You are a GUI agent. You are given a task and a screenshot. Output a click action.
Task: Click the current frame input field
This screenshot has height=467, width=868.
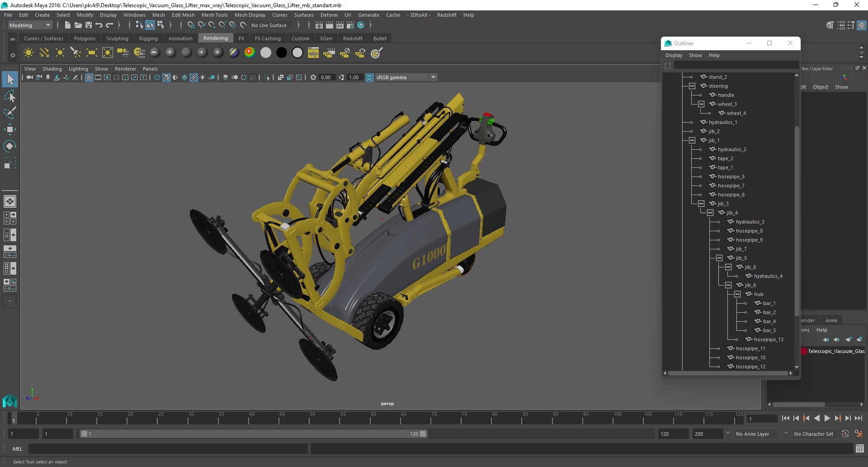coord(762,419)
